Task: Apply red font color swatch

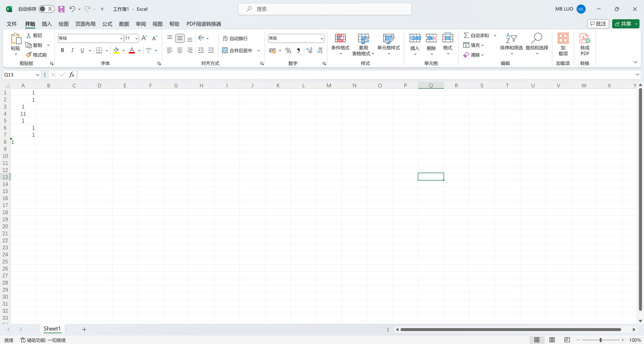Action: 132,50
